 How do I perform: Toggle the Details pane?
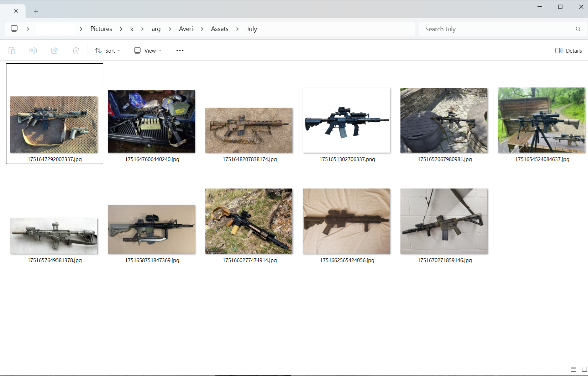coord(568,51)
